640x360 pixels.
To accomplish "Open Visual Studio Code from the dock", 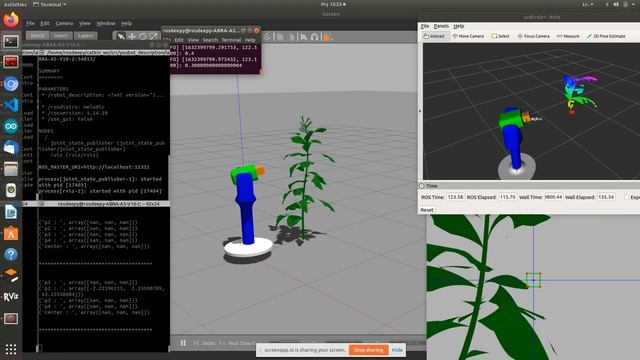I will click(11, 105).
